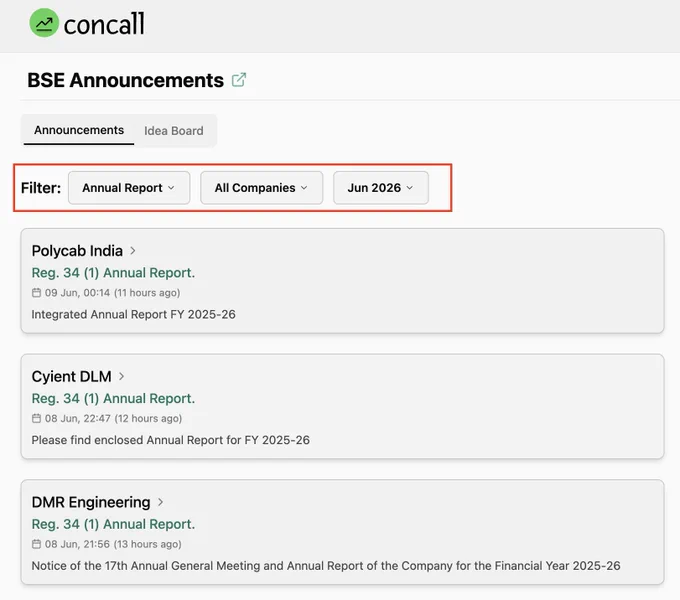Open the DMR Engineering company link
This screenshot has height=600, width=680.
point(91,502)
